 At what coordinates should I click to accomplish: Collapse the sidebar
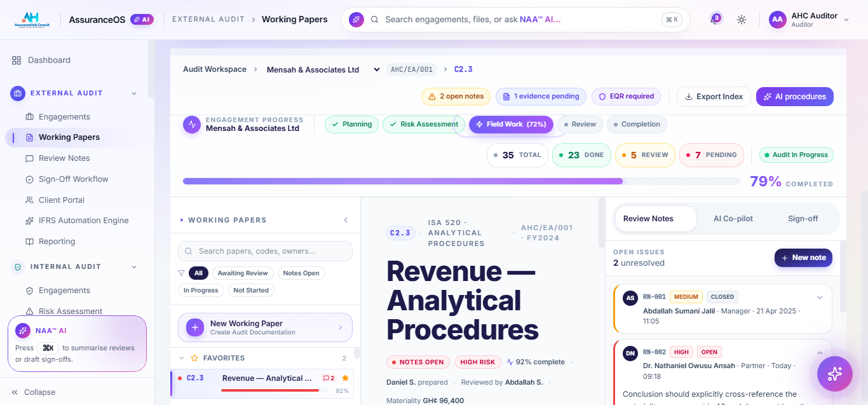[35, 392]
